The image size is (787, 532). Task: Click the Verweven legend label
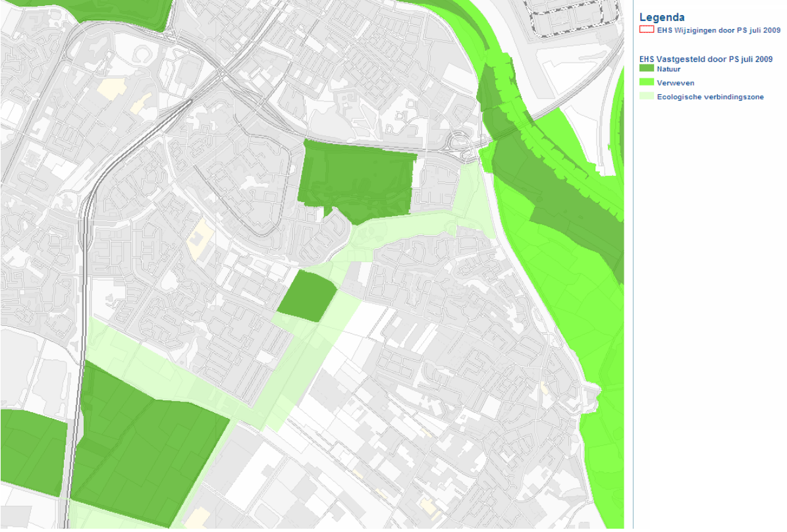click(x=676, y=83)
